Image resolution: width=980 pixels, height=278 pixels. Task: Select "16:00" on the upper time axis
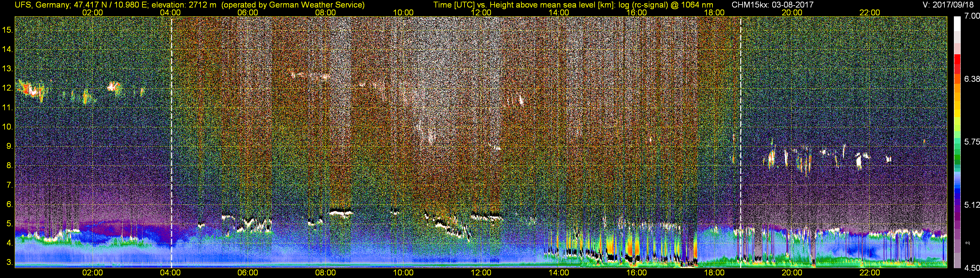pyautogui.click(x=636, y=12)
